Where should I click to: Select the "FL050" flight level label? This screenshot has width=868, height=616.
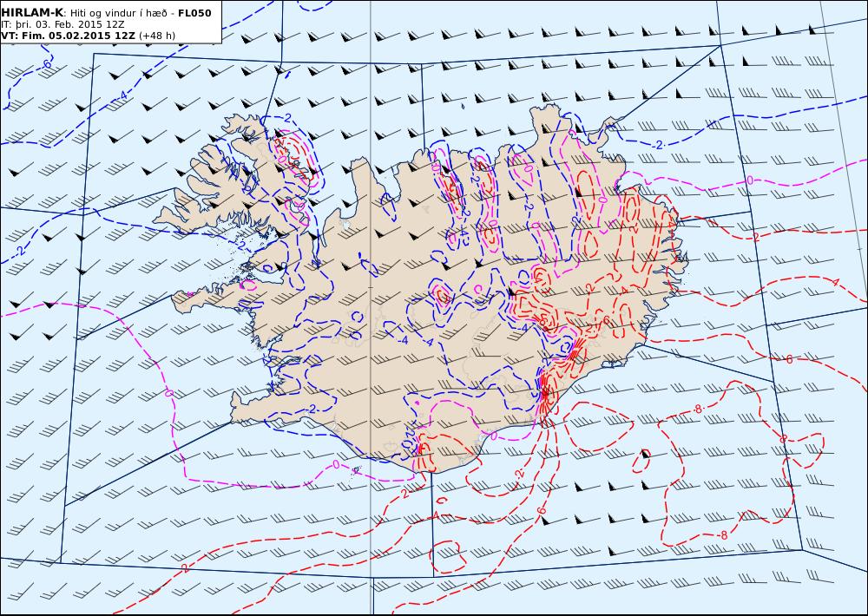click(194, 13)
